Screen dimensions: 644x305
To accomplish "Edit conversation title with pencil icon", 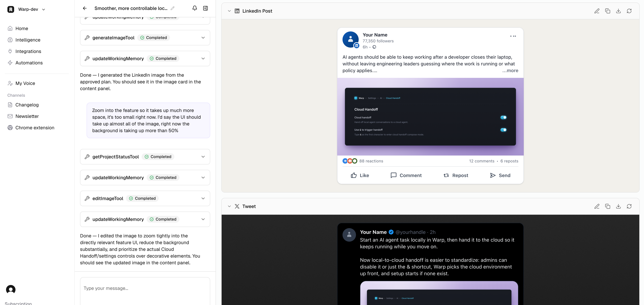I will click(173, 8).
